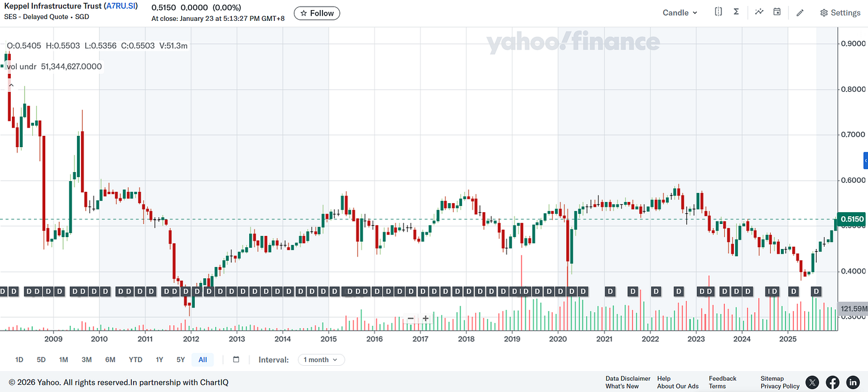This screenshot has height=392, width=868.
Task: Open the Data Disclaimer link
Action: tap(628, 378)
